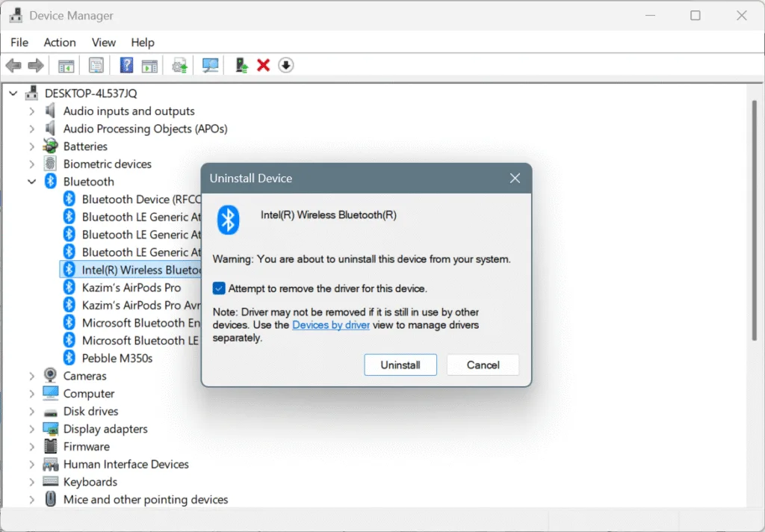
Task: Navigate back using the Back arrow
Action: point(13,65)
